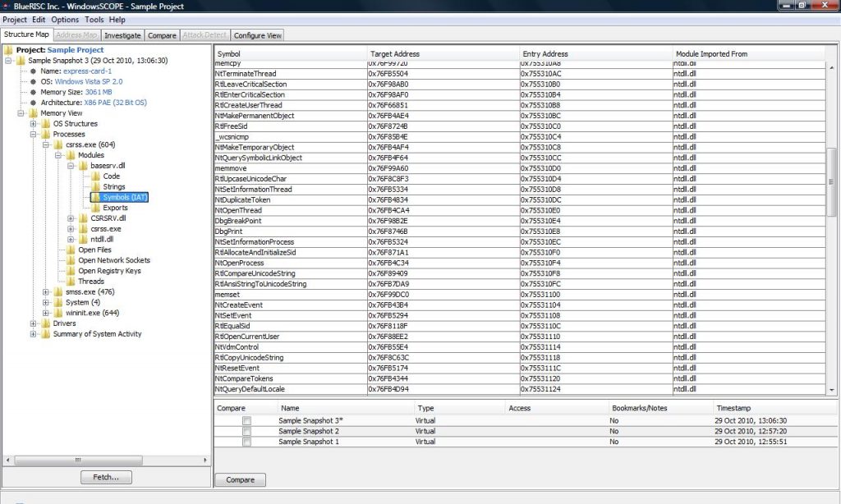Image resolution: width=841 pixels, height=504 pixels.
Task: Select the memmove symbol row
Action: (x=519, y=168)
